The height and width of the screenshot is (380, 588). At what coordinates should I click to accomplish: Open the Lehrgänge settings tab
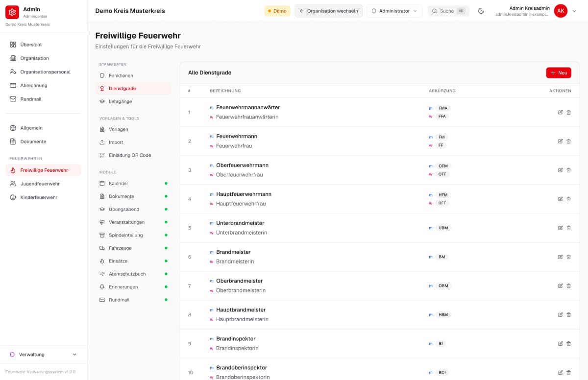click(x=133, y=101)
